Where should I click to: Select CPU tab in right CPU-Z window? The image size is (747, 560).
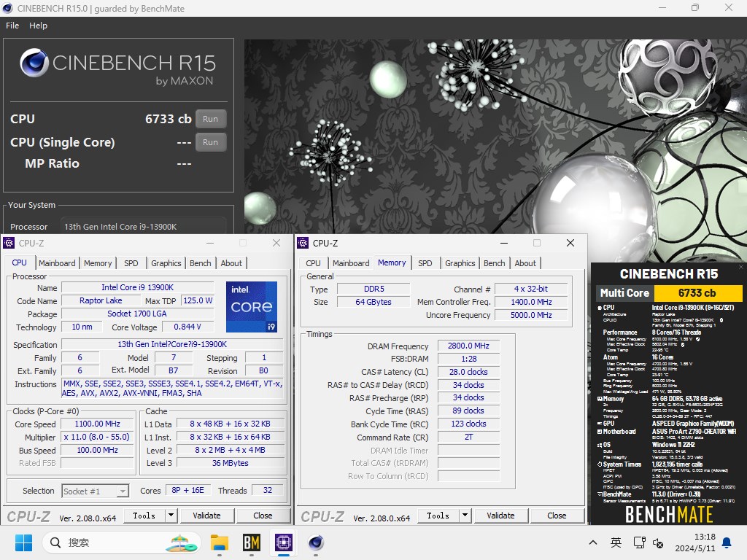coord(313,263)
